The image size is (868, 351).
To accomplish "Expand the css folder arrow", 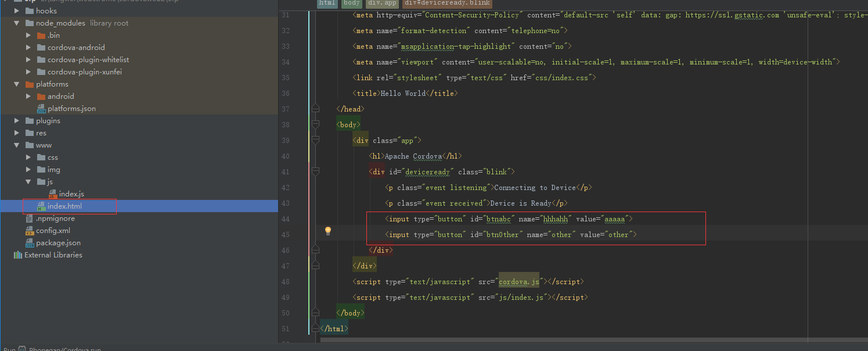I will [29, 157].
